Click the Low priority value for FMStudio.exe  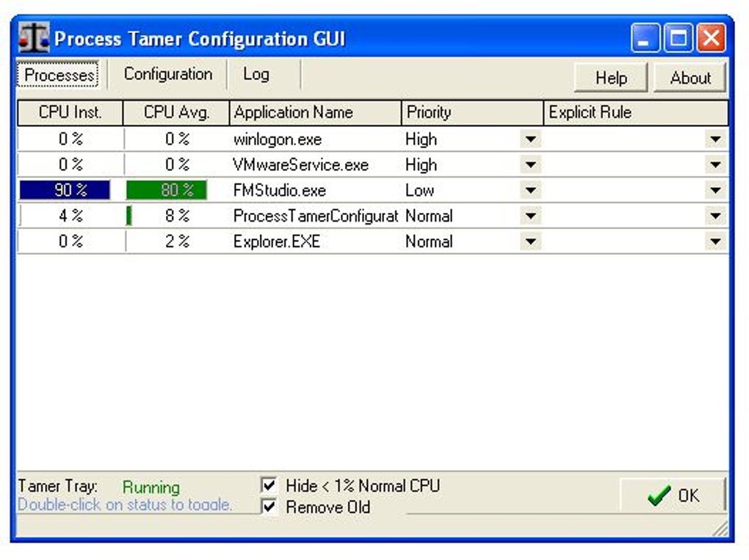point(419,191)
